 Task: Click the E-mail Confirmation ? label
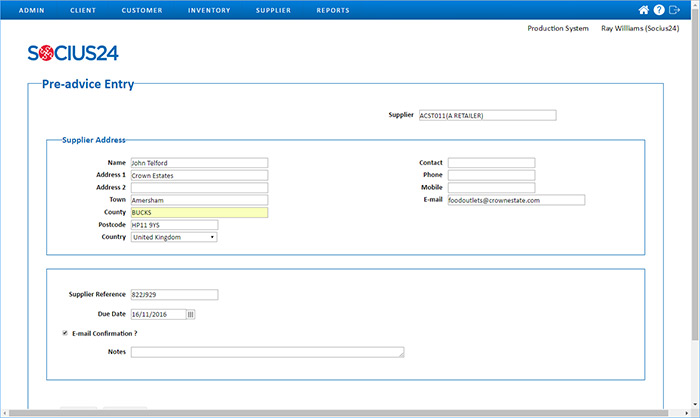[105, 334]
